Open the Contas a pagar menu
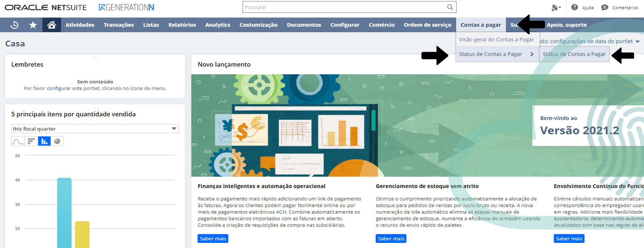 (481, 25)
